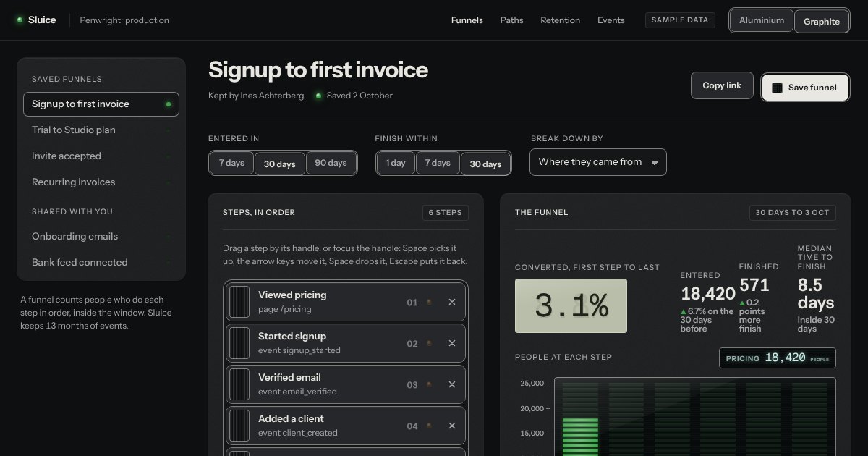This screenshot has width=868, height=456.
Task: Grab the Viewed pricing drag handle
Action: [x=239, y=302]
